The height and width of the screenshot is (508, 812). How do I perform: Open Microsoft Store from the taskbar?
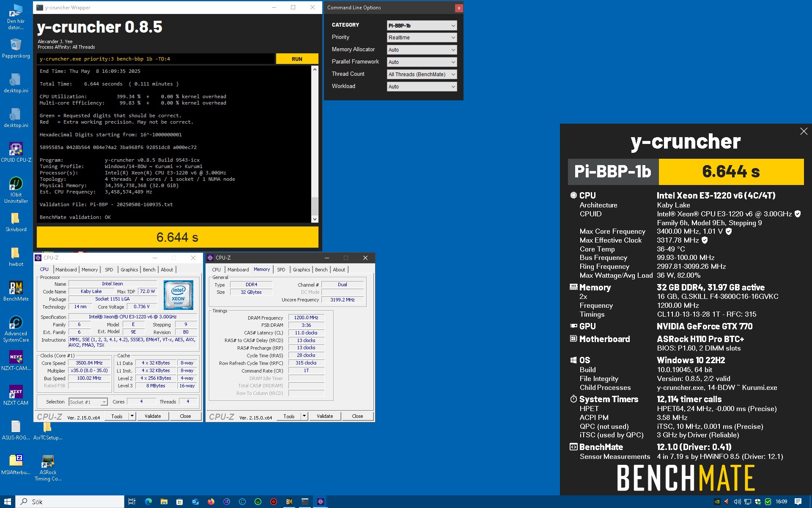click(180, 502)
